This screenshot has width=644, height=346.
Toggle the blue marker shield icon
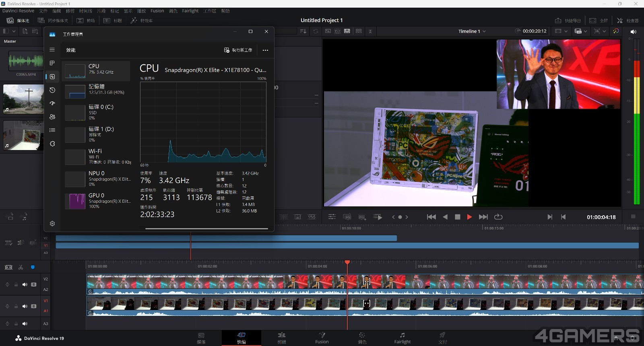tap(33, 267)
